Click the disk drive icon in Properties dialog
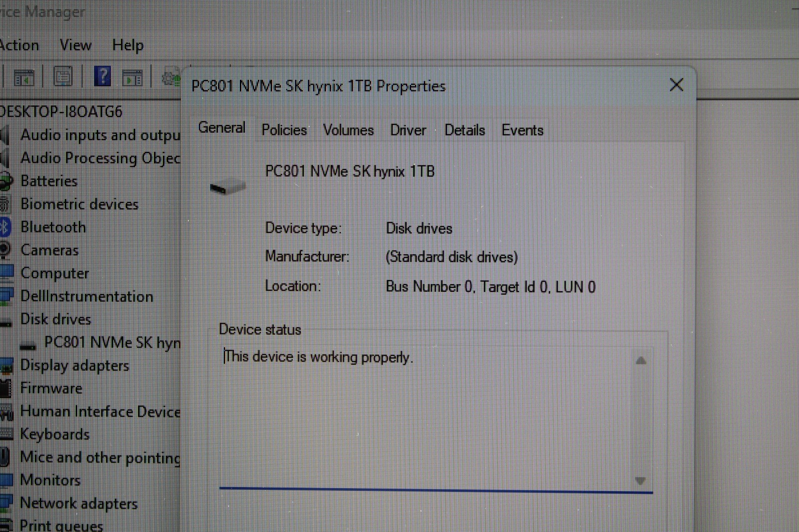The width and height of the screenshot is (799, 532). [x=227, y=188]
